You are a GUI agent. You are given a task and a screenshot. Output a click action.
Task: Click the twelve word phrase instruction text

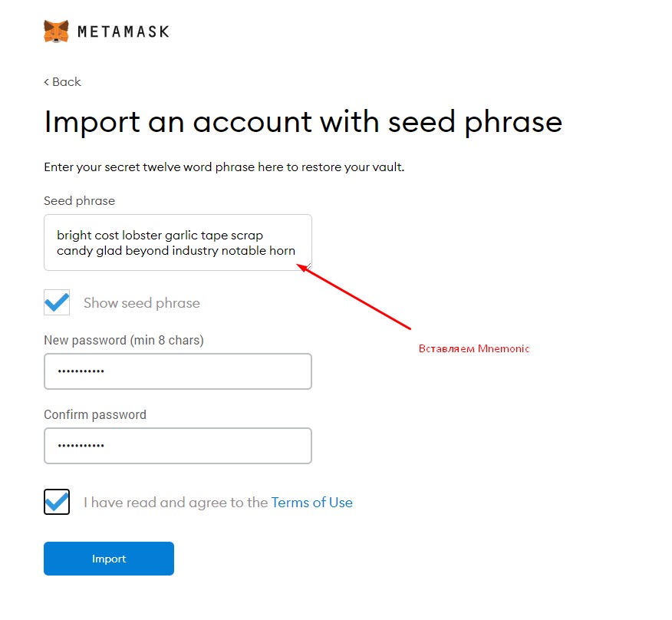pyautogui.click(x=223, y=167)
